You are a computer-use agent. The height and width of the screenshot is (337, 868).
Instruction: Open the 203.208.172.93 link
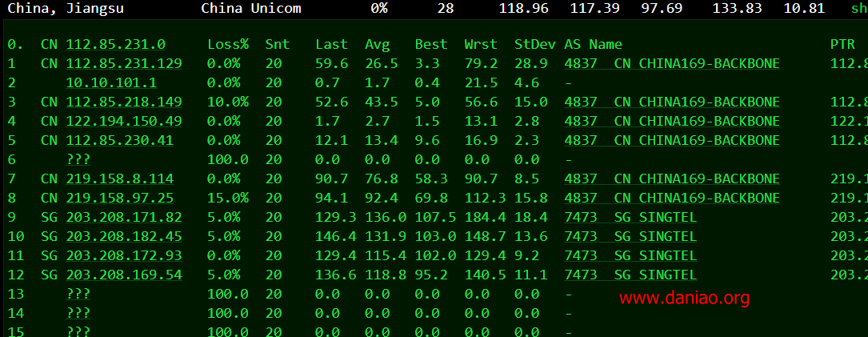(123, 256)
